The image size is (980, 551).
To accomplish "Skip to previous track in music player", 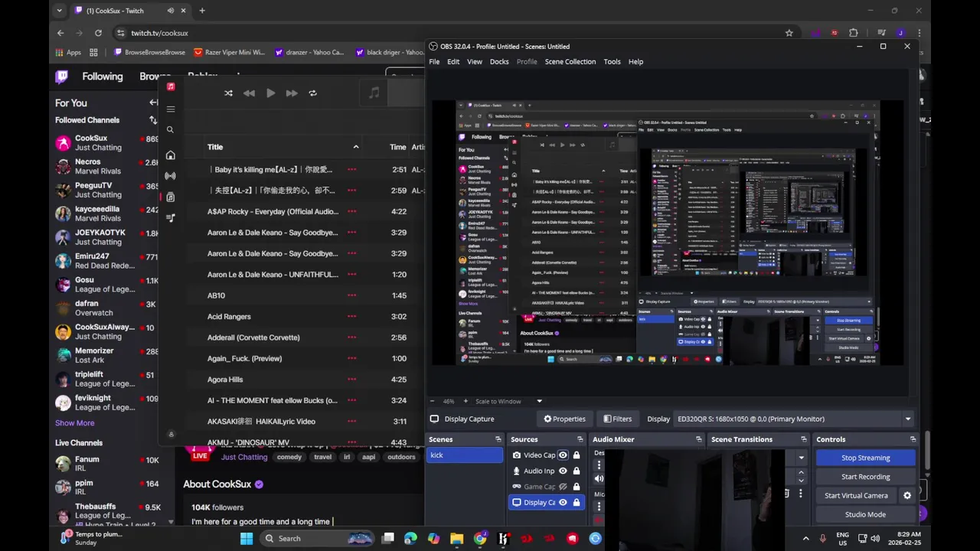I will [249, 93].
